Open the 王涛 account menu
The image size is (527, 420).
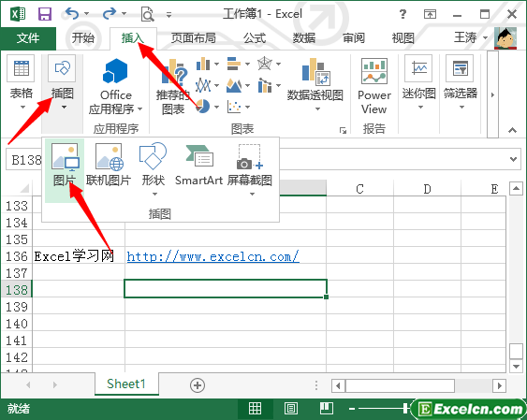(471, 37)
